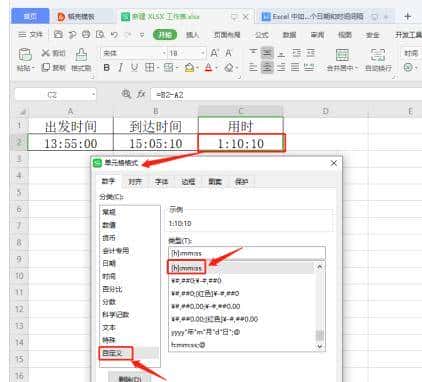Screen dimensions: 422x382
Task: Switch to the Home tab at top left
Action: [x=30, y=16]
